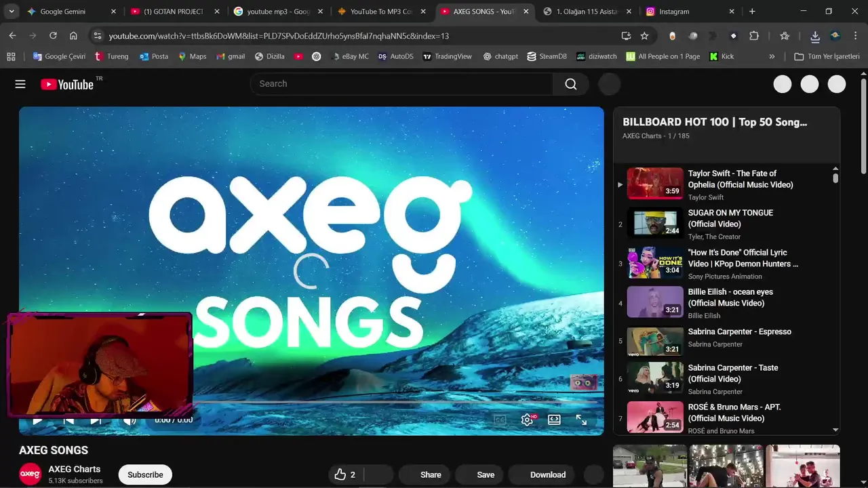Select Sabrina Carpenter Espresso entry
The image size is (868, 488).
726,341
